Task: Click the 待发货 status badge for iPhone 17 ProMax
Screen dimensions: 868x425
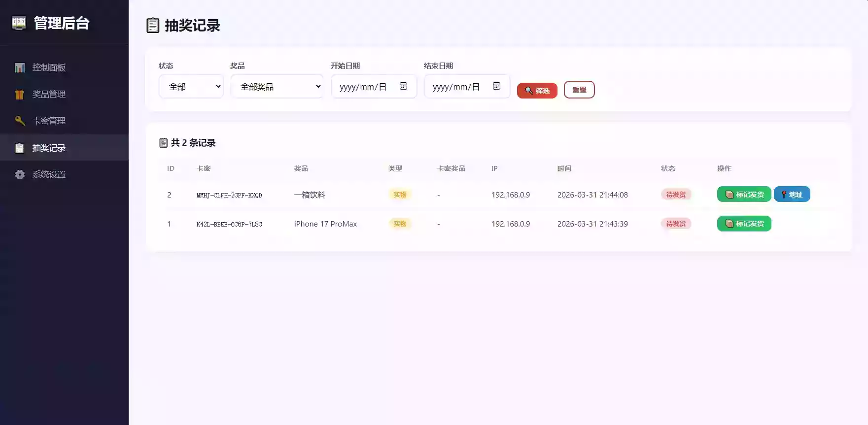Action: (x=676, y=224)
